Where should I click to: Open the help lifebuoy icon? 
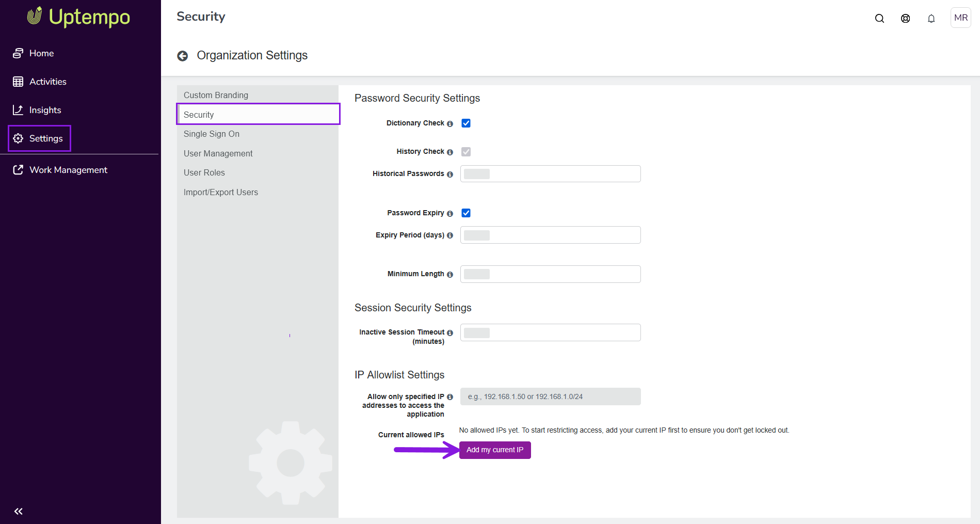(905, 19)
